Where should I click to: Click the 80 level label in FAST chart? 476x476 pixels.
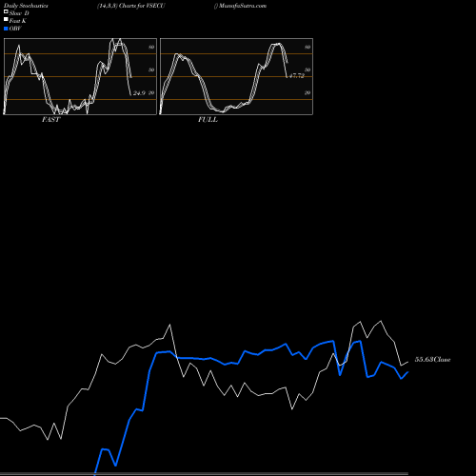coord(151,47)
